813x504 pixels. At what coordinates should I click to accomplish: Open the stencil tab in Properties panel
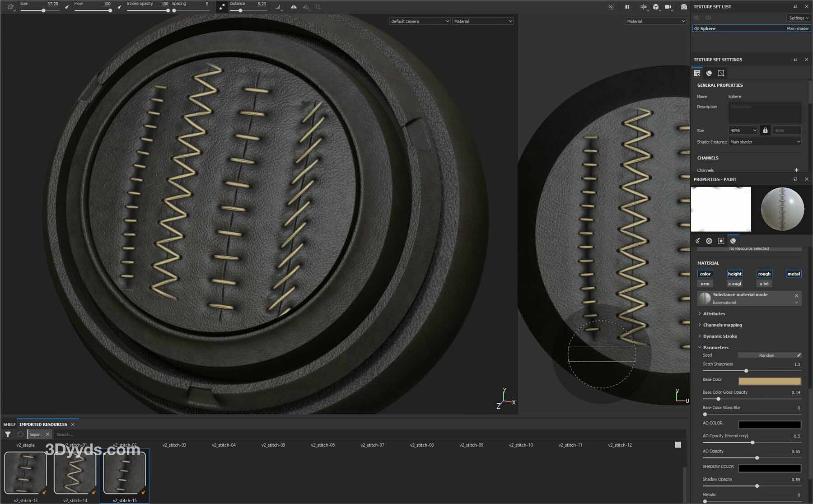(721, 241)
